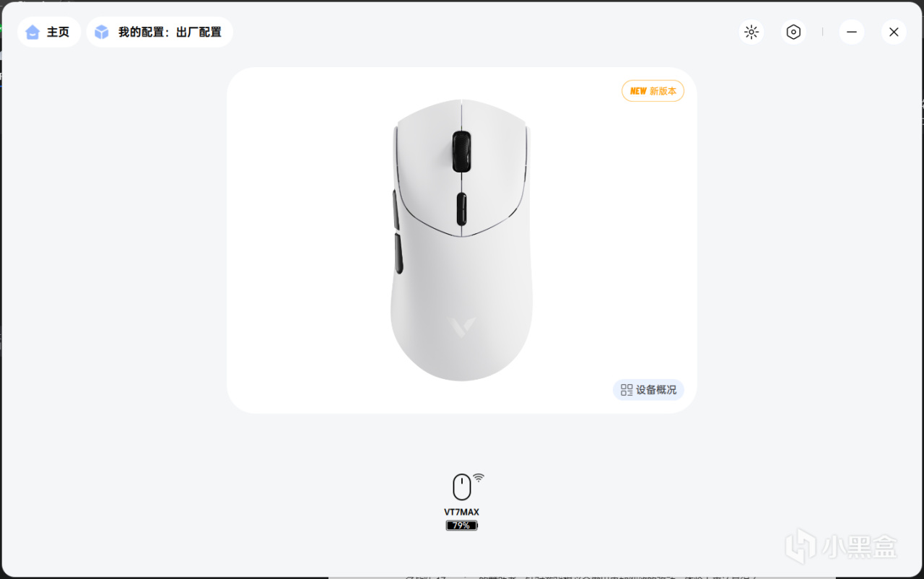Click the 79% battery indicator
The height and width of the screenshot is (579, 924).
pos(462,526)
